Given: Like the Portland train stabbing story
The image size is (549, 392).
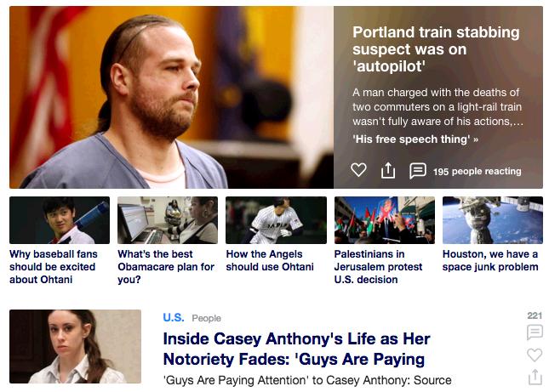Looking at the screenshot, I should click(x=358, y=170).
